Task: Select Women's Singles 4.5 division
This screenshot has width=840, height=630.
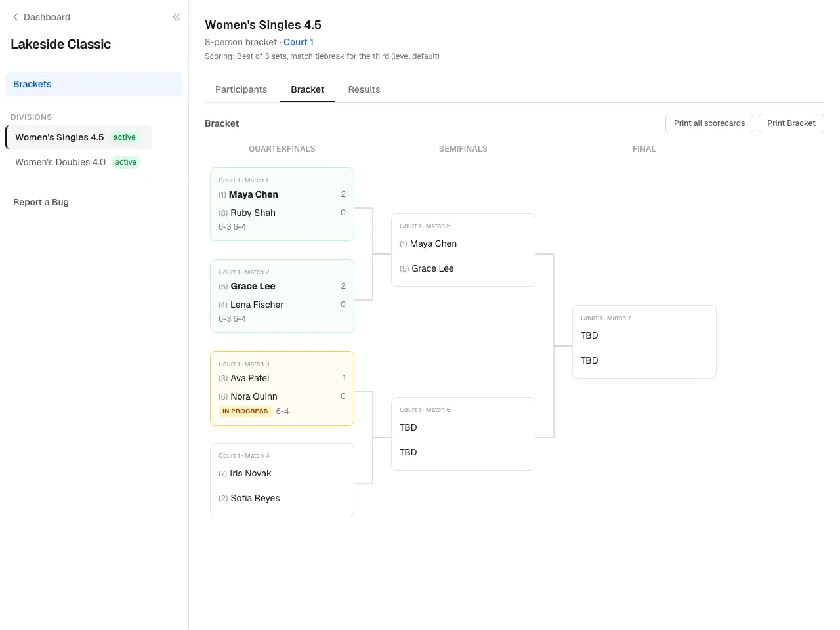Action: point(79,137)
